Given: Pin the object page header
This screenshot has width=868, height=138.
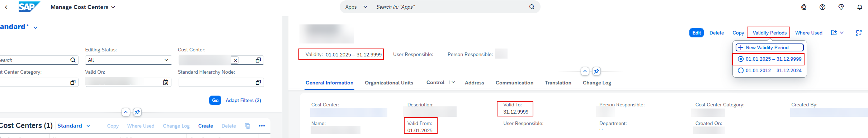Looking at the screenshot, I should point(596,71).
